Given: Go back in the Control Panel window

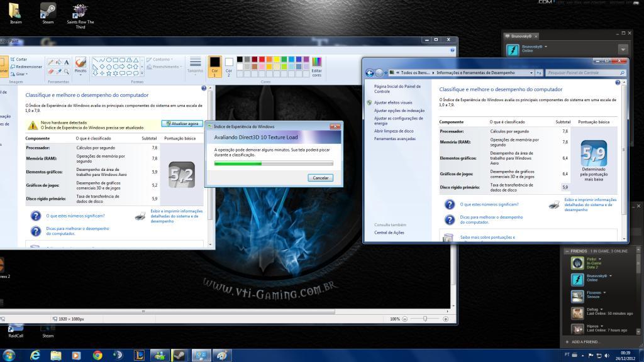Looking at the screenshot, I should (370, 73).
